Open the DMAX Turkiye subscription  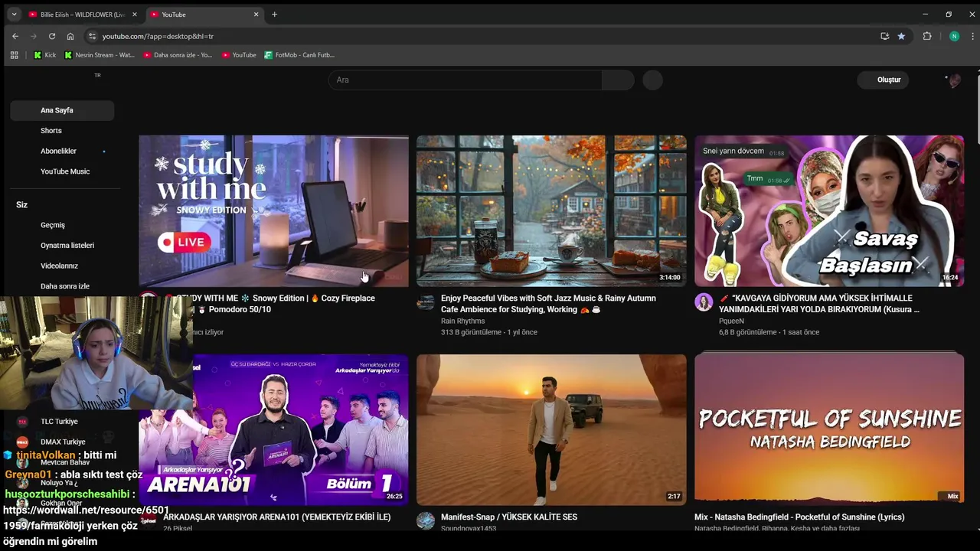click(x=62, y=442)
